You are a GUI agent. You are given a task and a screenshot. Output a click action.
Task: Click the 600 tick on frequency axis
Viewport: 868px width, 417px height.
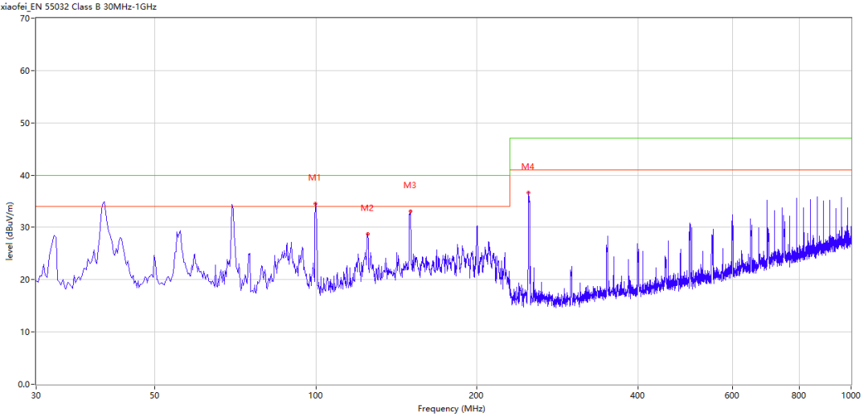coord(732,396)
